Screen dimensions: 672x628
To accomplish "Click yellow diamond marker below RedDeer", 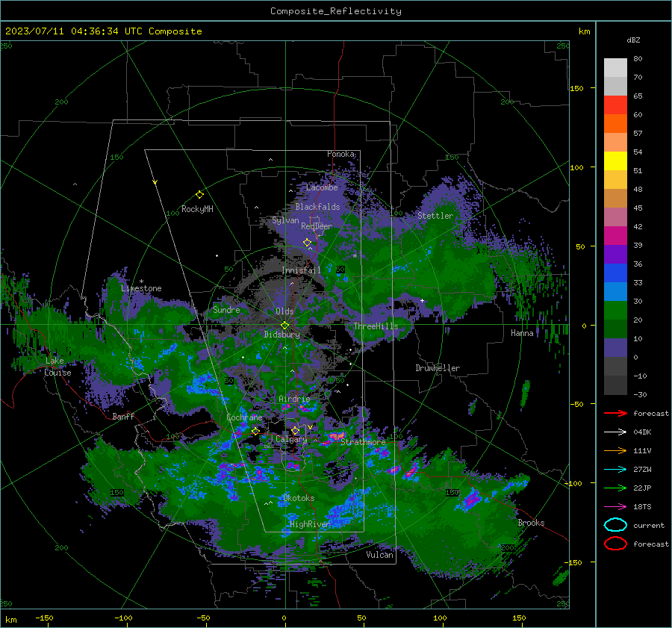I will click(x=308, y=243).
